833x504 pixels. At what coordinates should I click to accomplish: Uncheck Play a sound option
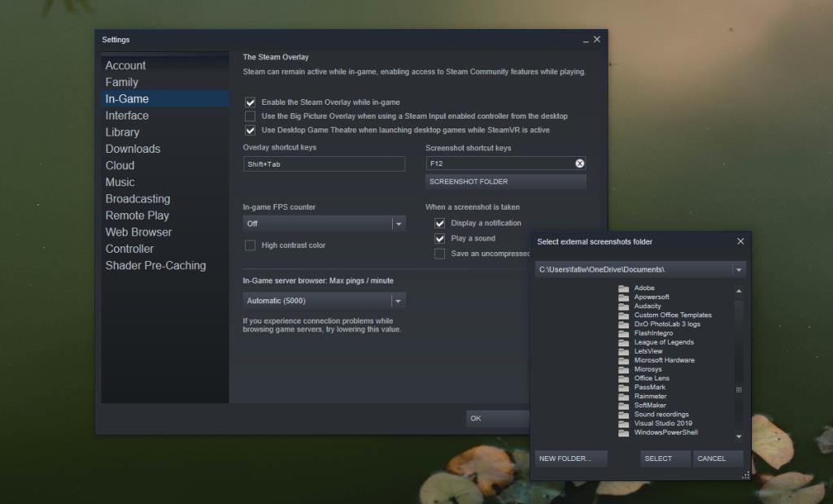[439, 238]
